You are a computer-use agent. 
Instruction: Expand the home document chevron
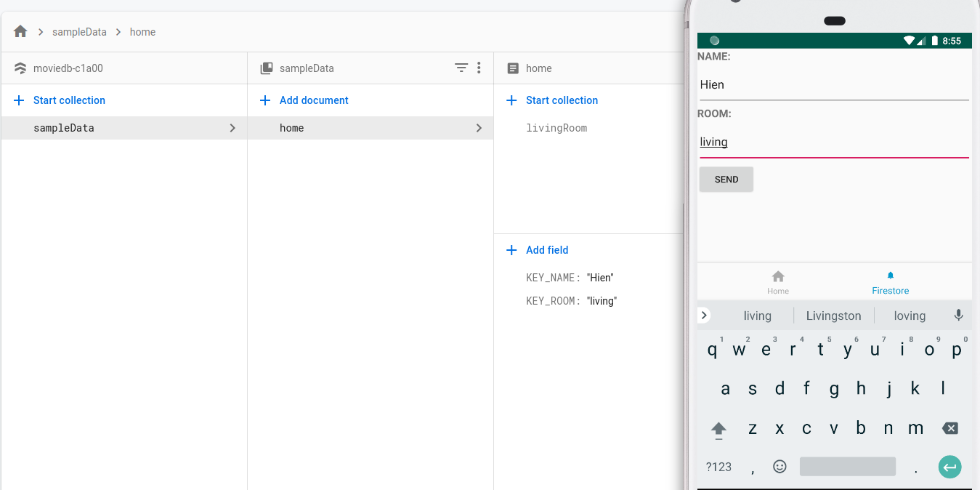pos(479,128)
